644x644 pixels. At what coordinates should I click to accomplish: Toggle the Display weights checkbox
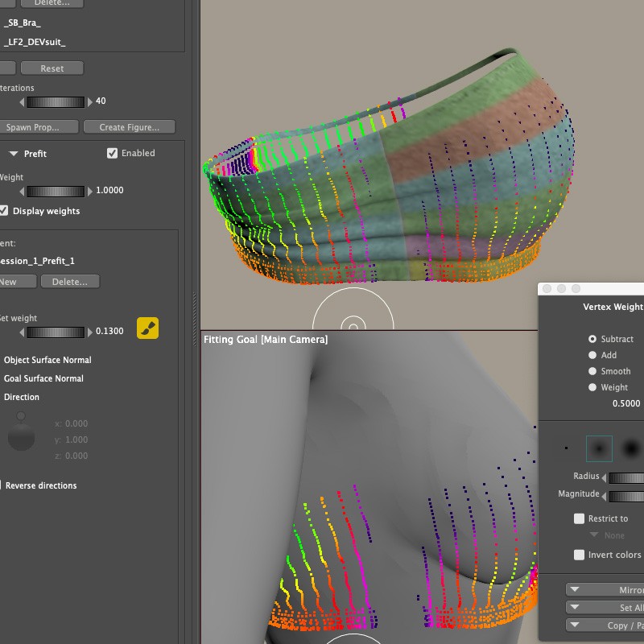pyautogui.click(x=4, y=211)
